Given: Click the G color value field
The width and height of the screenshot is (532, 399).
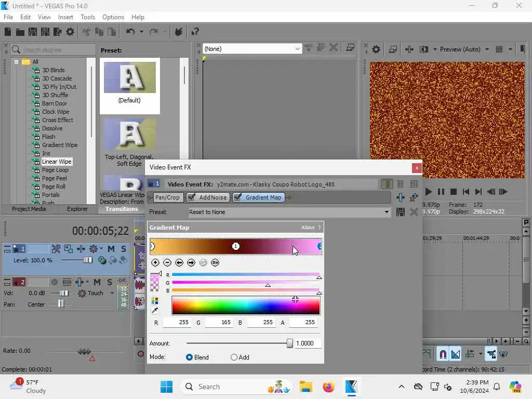Looking at the screenshot, I should pyautogui.click(x=219, y=322).
